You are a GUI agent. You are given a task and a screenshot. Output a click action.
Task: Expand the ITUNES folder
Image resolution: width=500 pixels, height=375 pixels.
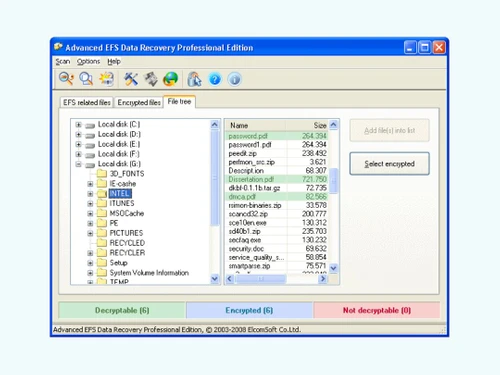click(x=90, y=203)
